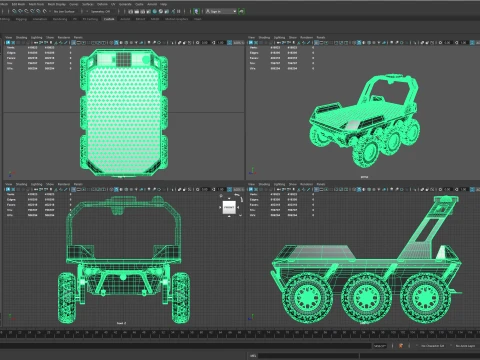The height and width of the screenshot is (360, 480).
Task: Open the No Anim Layer dropdown
Action: pyautogui.click(x=465, y=346)
